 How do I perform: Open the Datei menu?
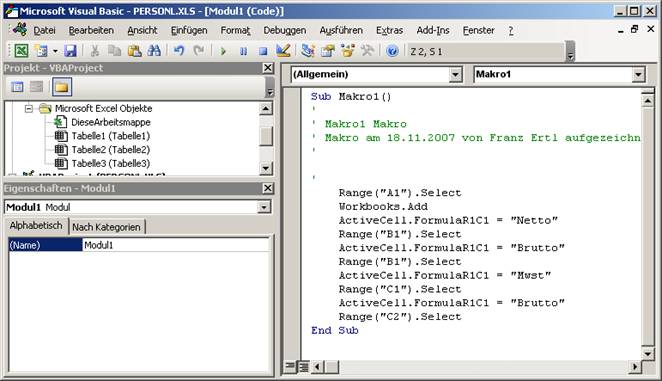pos(44,30)
